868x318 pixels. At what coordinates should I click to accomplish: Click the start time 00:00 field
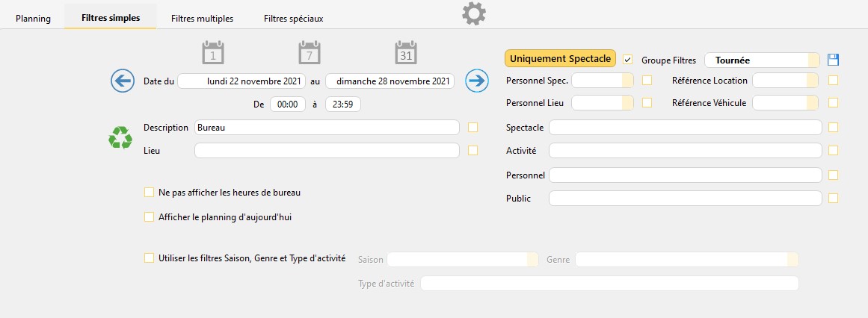click(287, 105)
